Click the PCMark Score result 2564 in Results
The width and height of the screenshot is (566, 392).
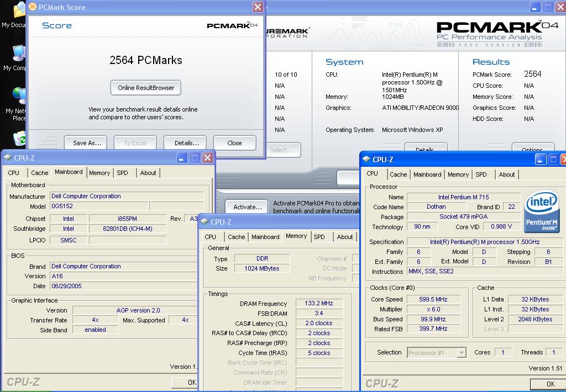(532, 74)
